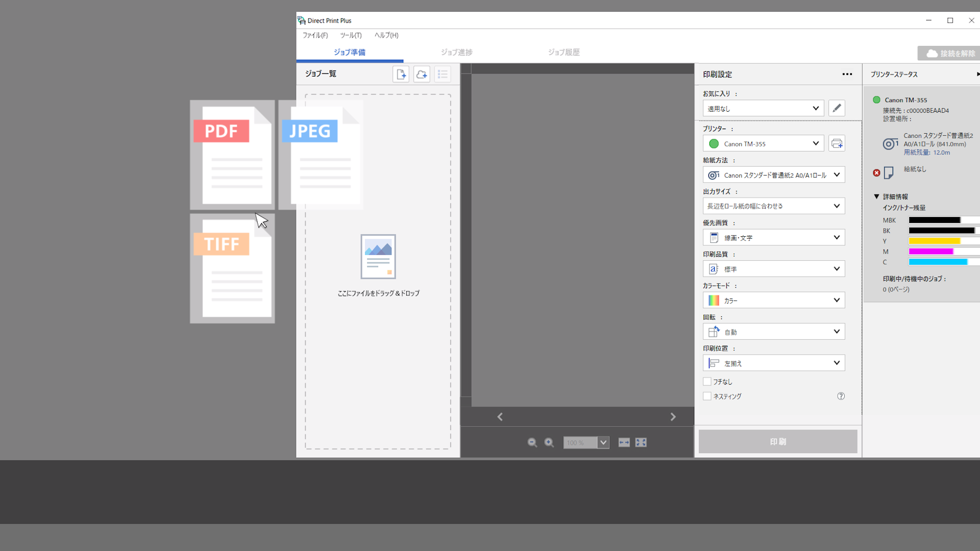This screenshot has width=980, height=551.
Task: Click the add printer icon
Action: click(837, 144)
